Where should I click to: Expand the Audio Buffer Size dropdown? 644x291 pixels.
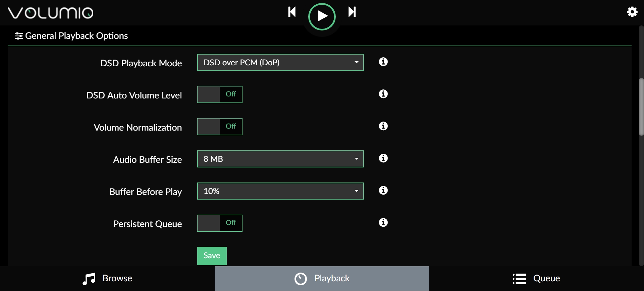pos(280,159)
